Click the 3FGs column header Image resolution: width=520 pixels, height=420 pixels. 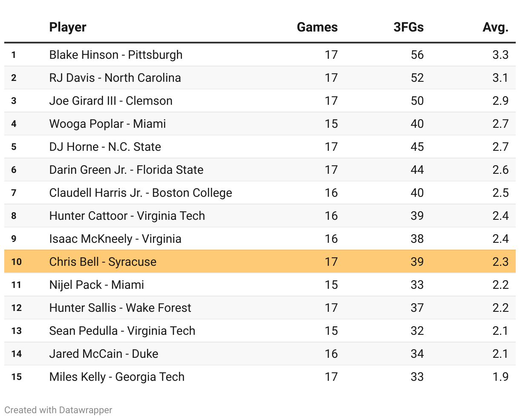(x=408, y=27)
